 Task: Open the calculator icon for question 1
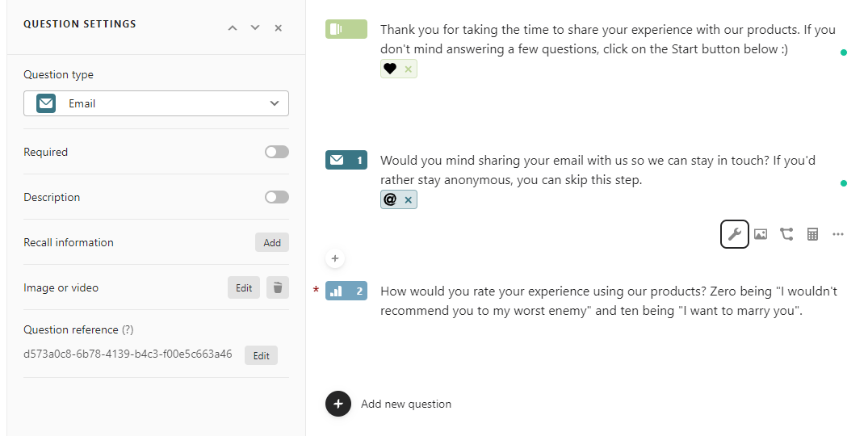[x=812, y=234]
